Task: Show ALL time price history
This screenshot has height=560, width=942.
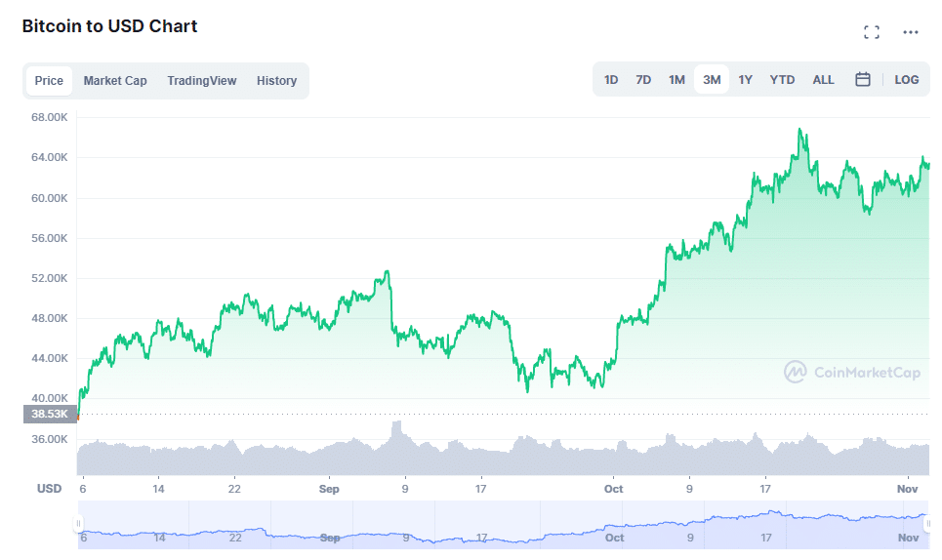Action: tap(824, 80)
